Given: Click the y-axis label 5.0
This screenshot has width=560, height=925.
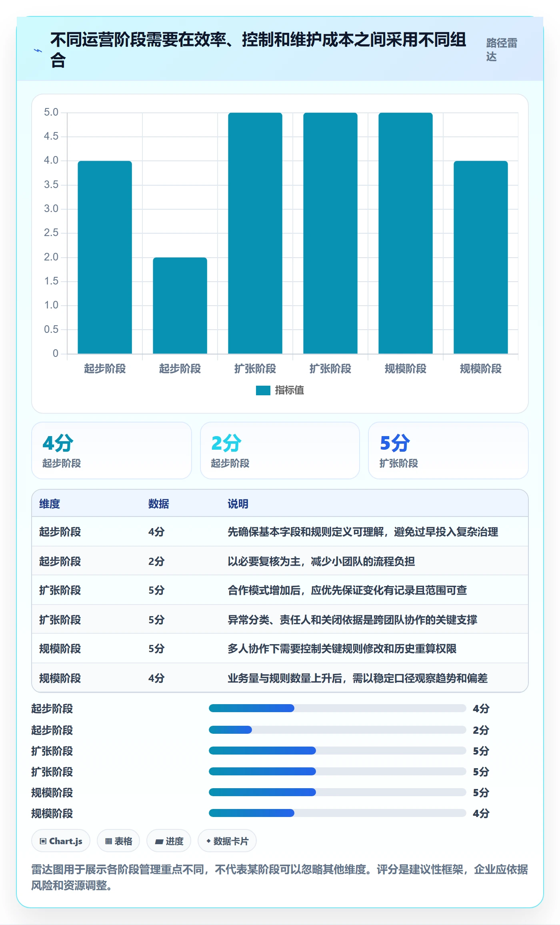Looking at the screenshot, I should 51,112.
